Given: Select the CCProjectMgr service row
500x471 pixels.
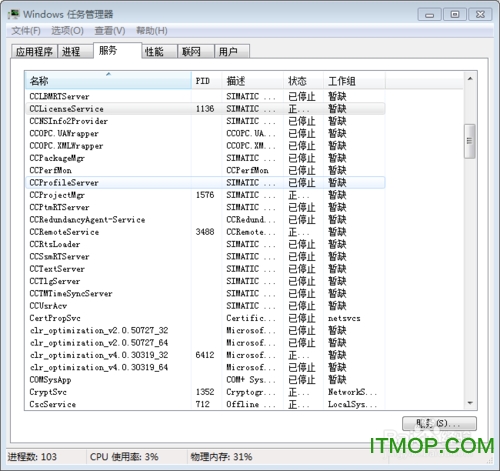Looking at the screenshot, I should coord(205,195).
